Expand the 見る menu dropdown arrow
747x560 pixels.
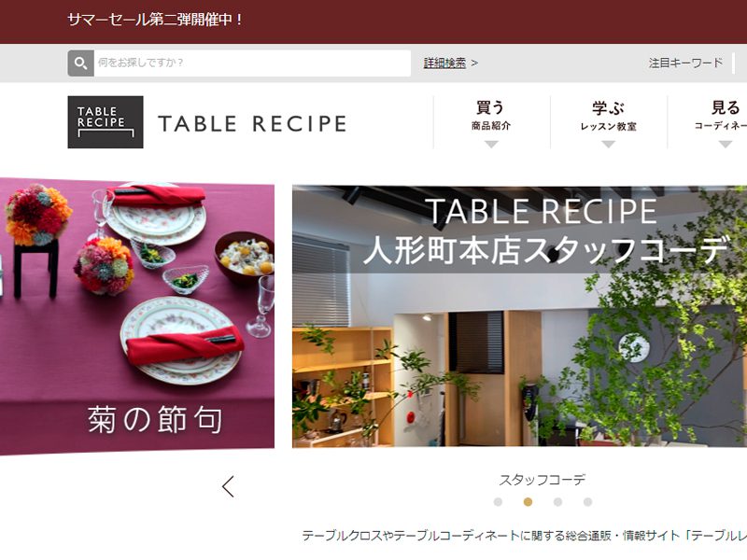(x=726, y=145)
